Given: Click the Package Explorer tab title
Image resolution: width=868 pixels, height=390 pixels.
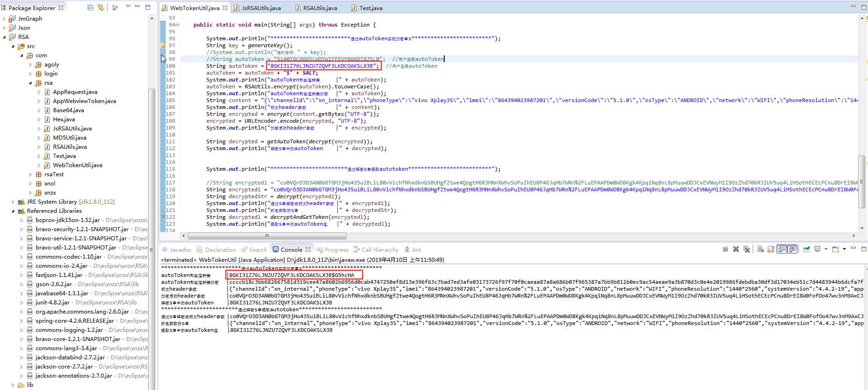Looking at the screenshot, I should [x=32, y=8].
